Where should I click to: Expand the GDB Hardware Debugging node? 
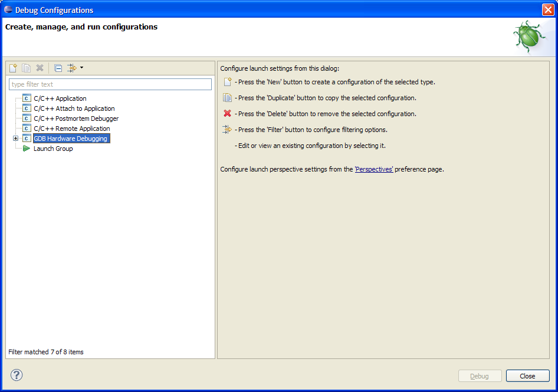pos(15,139)
